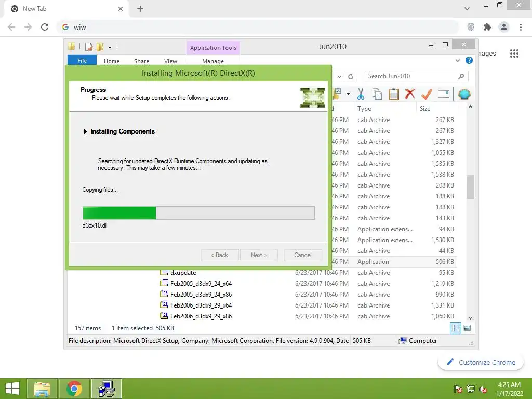Open Chrome's three-dot menu

[x=521, y=27]
